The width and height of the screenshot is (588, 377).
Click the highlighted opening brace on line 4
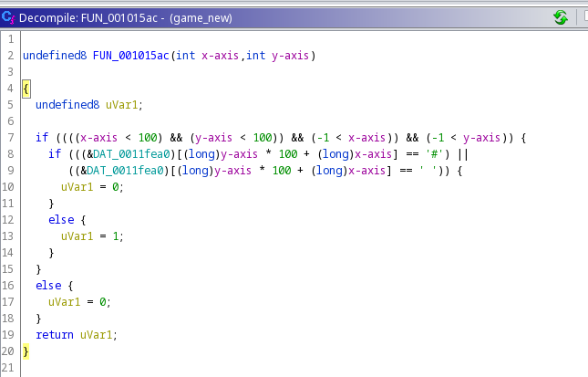tap(26, 89)
